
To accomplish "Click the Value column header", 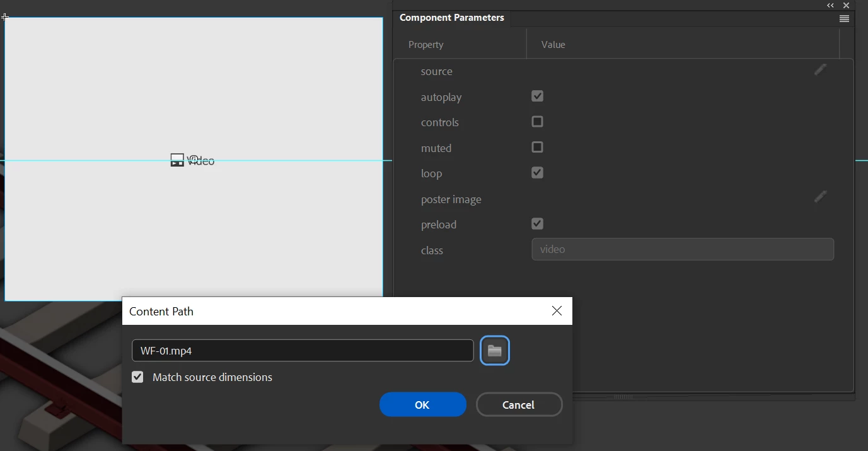I will pos(553,45).
